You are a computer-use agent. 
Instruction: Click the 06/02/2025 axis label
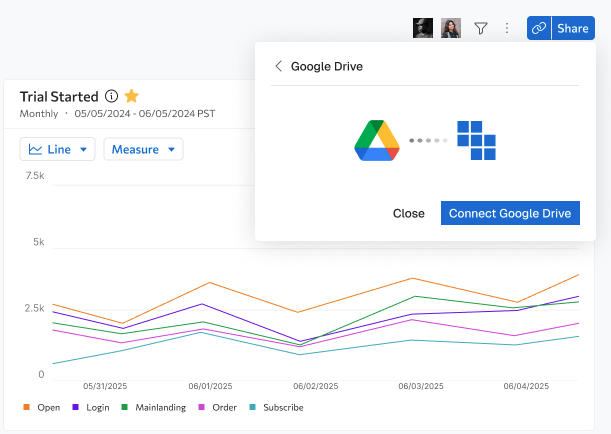(x=316, y=386)
